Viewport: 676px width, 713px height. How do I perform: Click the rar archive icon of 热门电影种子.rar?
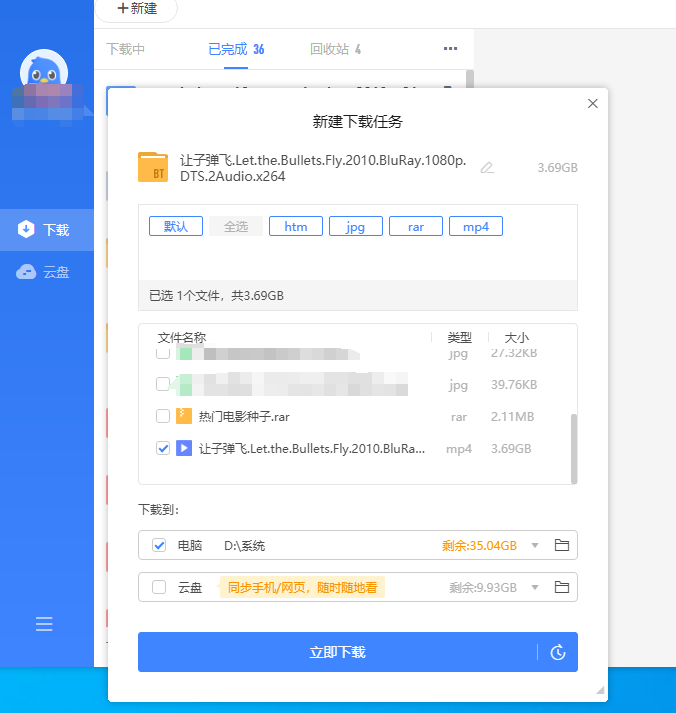pyautogui.click(x=184, y=416)
